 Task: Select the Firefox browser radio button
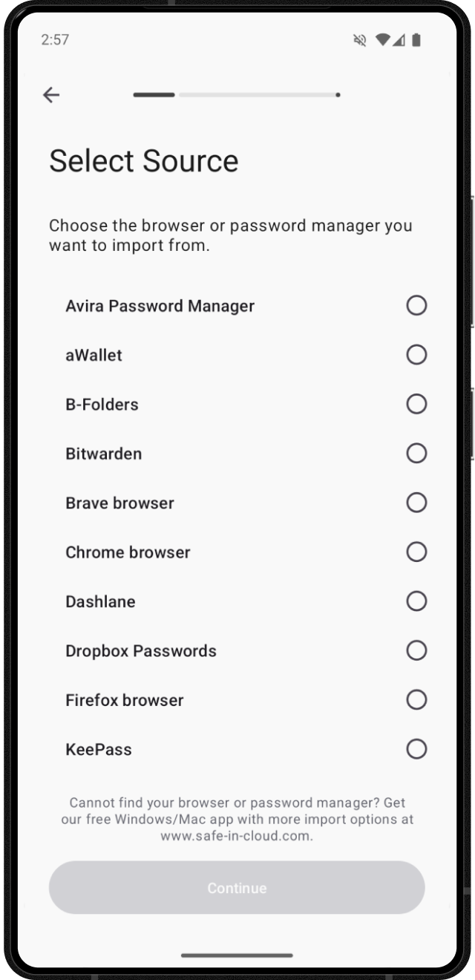[x=416, y=699]
